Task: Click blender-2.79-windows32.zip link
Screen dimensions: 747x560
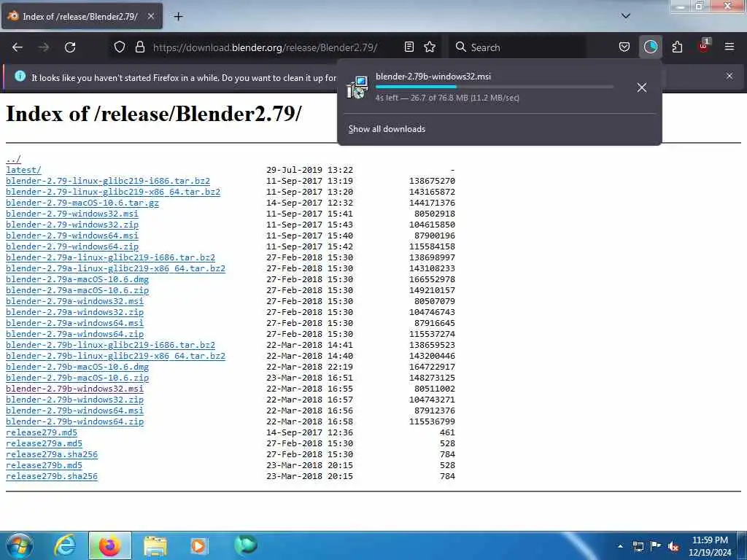Action: 72,225
